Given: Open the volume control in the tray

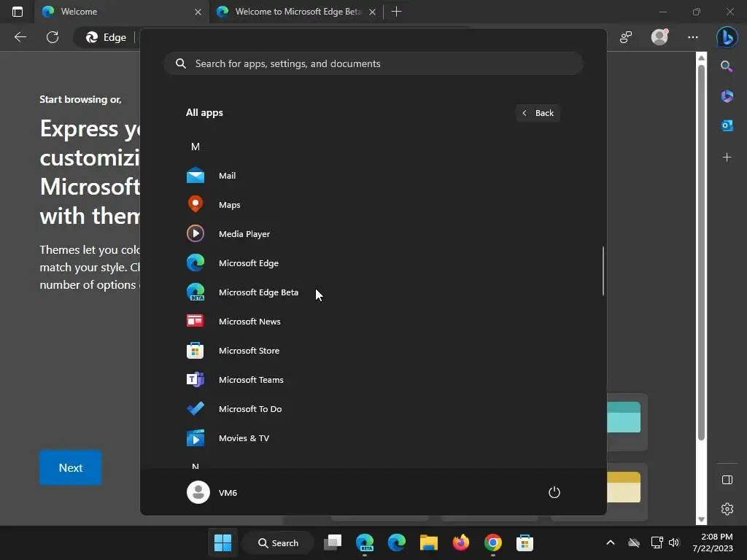Looking at the screenshot, I should (x=674, y=542).
